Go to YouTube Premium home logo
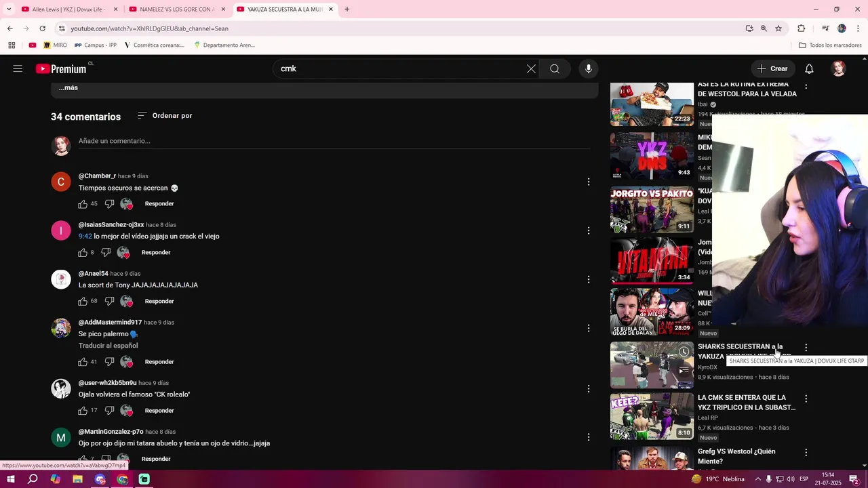 (61, 68)
